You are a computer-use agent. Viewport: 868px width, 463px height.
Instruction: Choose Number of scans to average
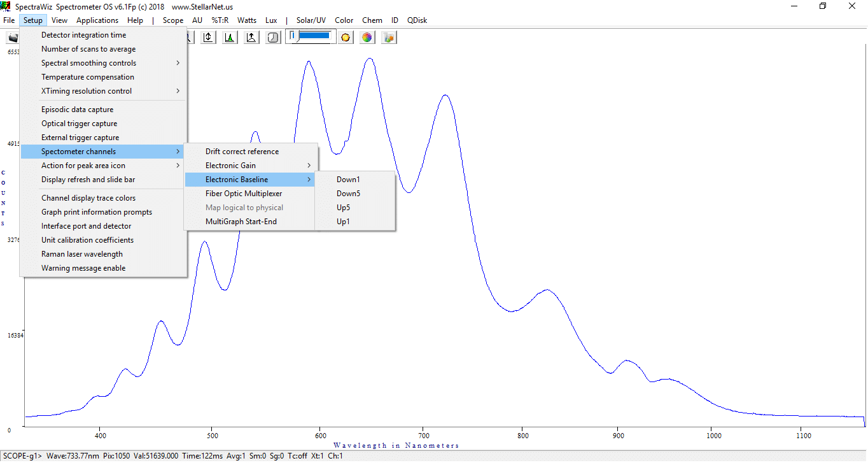103,49
